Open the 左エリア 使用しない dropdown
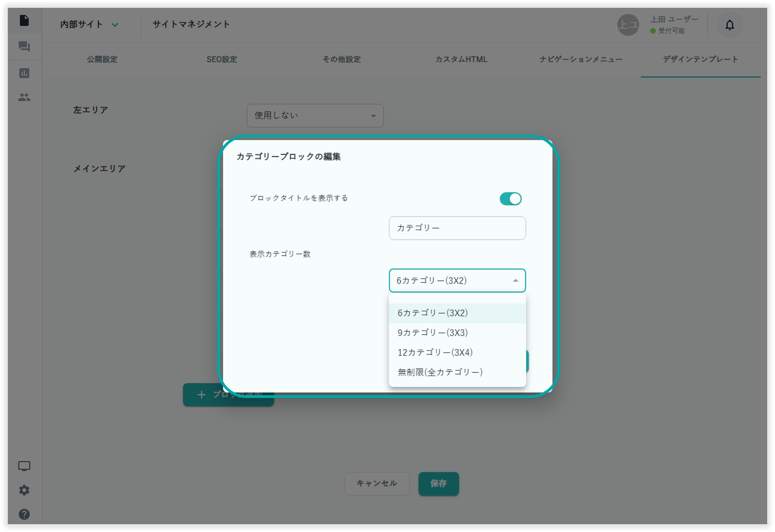Viewport: 775px width, 532px height. (315, 116)
